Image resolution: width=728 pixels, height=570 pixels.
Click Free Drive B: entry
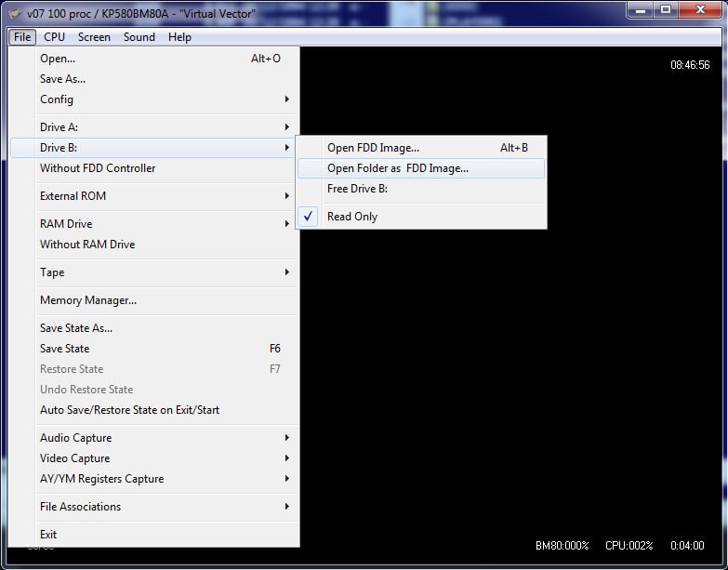tap(357, 189)
